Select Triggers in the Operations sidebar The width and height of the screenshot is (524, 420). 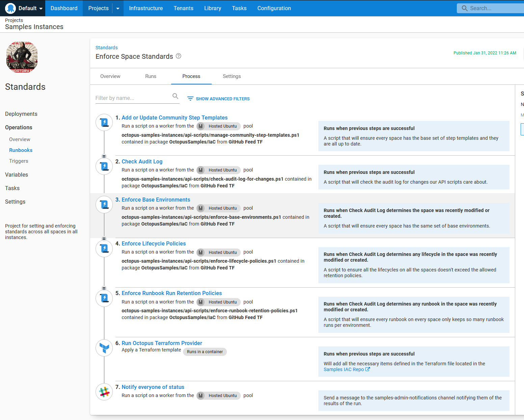pyautogui.click(x=19, y=161)
